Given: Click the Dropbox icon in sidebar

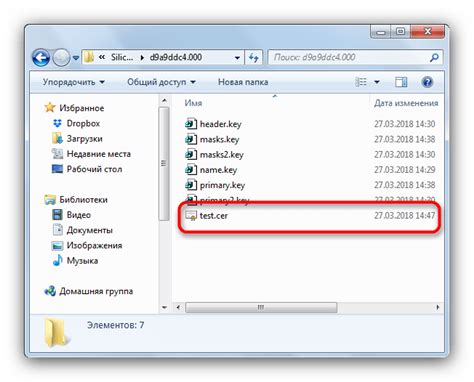Looking at the screenshot, I should tap(57, 123).
